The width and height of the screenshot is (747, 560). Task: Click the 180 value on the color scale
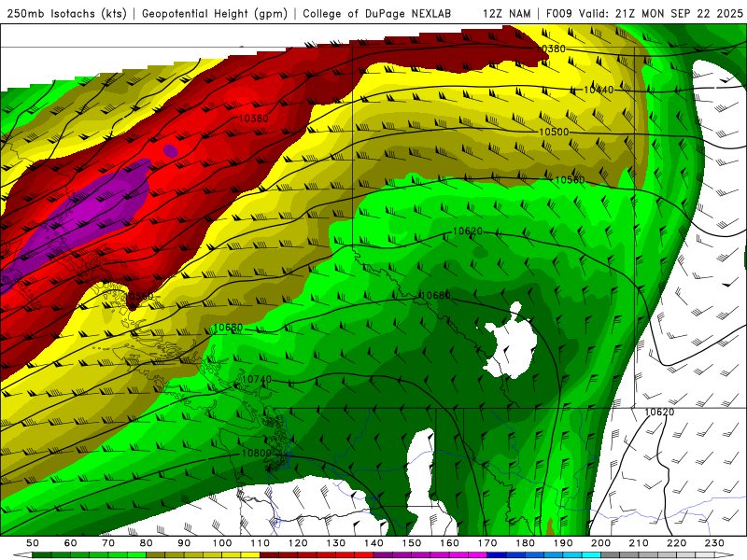[525, 543]
